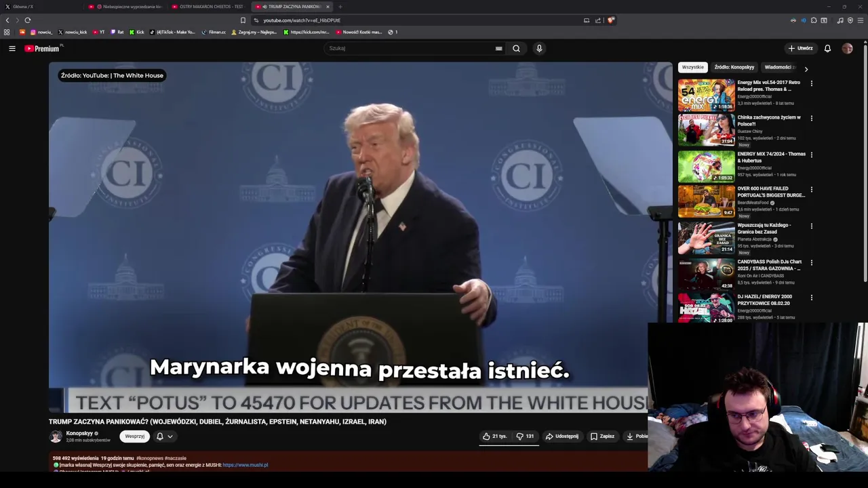Open the Filman.cc bookmark
The height and width of the screenshot is (488, 868).
click(214, 32)
